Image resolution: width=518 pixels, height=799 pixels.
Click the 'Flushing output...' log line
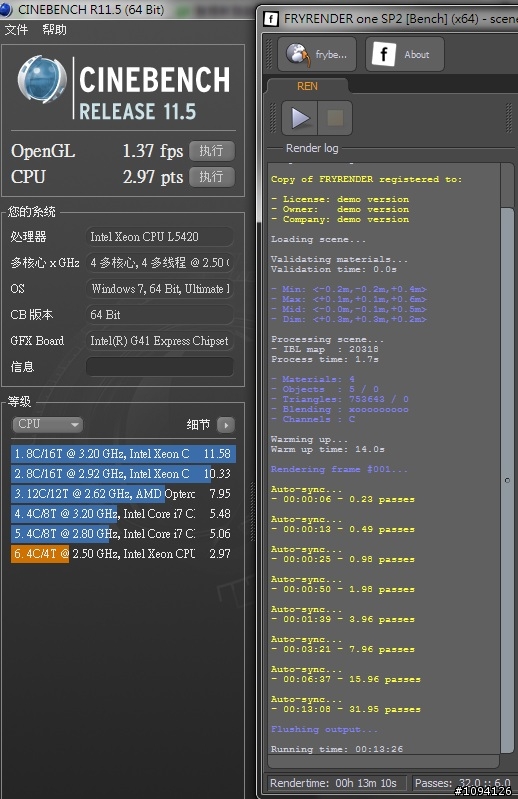tap(324, 729)
